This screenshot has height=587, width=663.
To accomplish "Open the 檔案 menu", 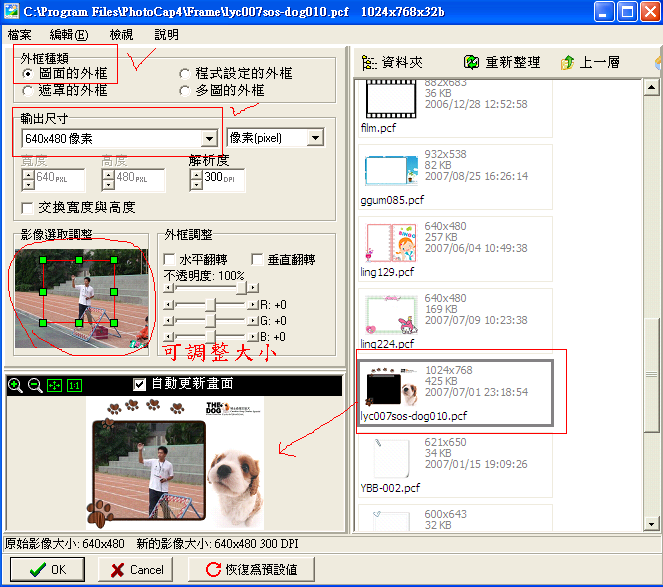I will pos(20,34).
